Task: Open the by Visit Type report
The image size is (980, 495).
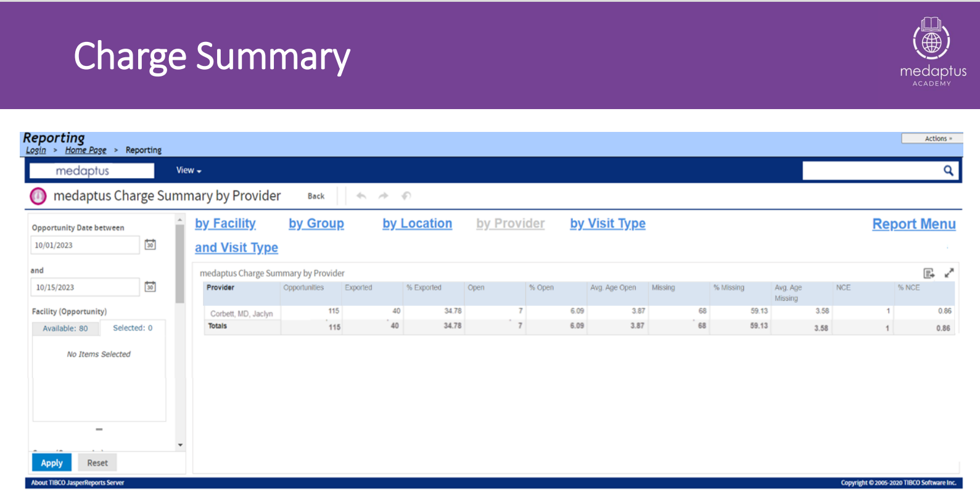Action: pyautogui.click(x=607, y=224)
